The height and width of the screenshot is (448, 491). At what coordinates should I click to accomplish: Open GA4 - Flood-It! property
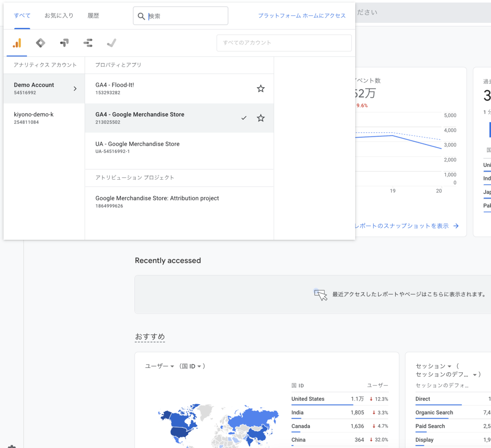(x=179, y=89)
